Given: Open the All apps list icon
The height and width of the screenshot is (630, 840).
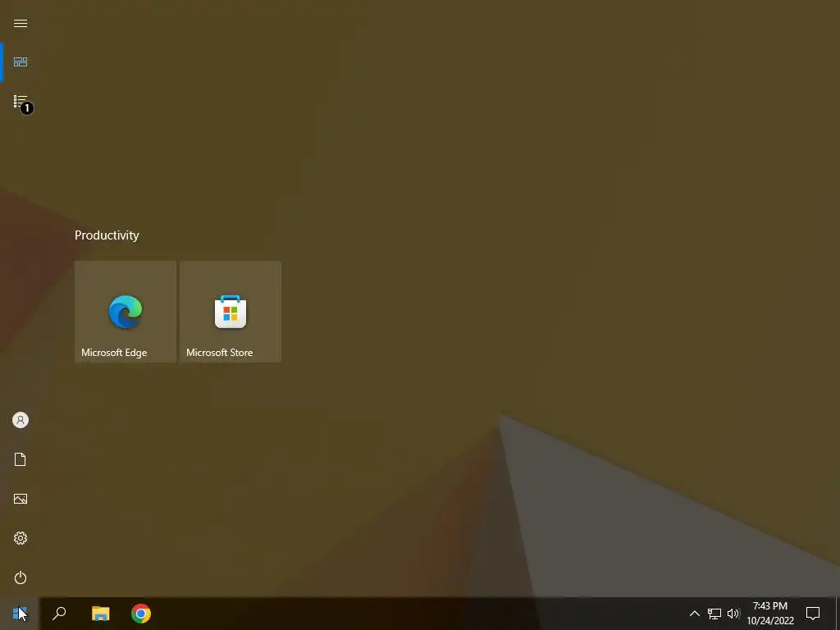Looking at the screenshot, I should [x=21, y=101].
